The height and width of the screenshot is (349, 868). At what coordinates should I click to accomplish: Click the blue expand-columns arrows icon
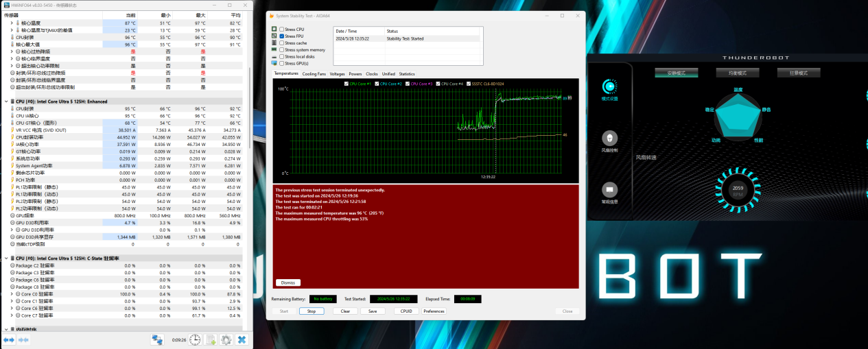(9, 339)
